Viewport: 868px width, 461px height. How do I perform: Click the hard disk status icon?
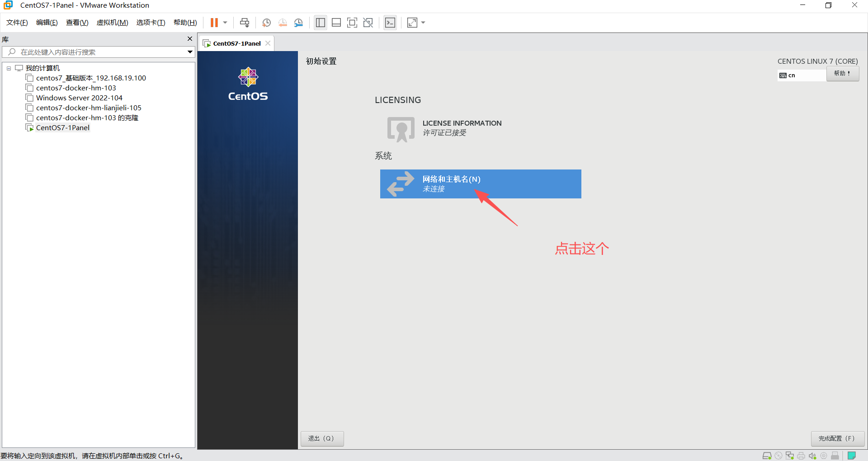pos(767,456)
